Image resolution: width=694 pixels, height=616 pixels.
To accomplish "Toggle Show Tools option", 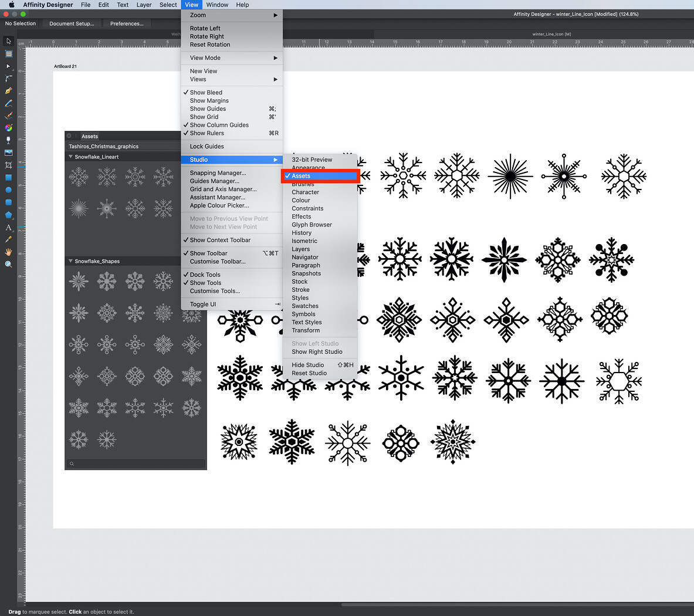I will 232,283.
